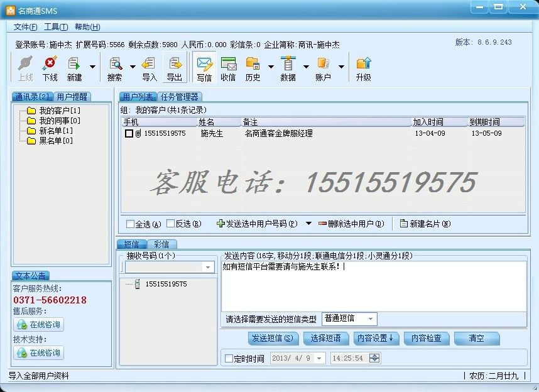This screenshot has height=392, width=539.
Task: Switch to the 任务管理器 tab
Action: [180, 97]
